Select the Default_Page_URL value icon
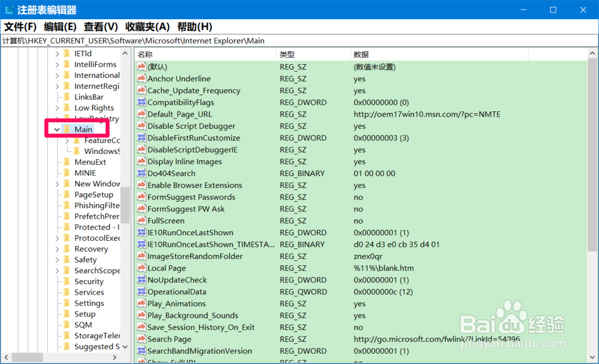Screen dimensions: 599x364 point(141,114)
